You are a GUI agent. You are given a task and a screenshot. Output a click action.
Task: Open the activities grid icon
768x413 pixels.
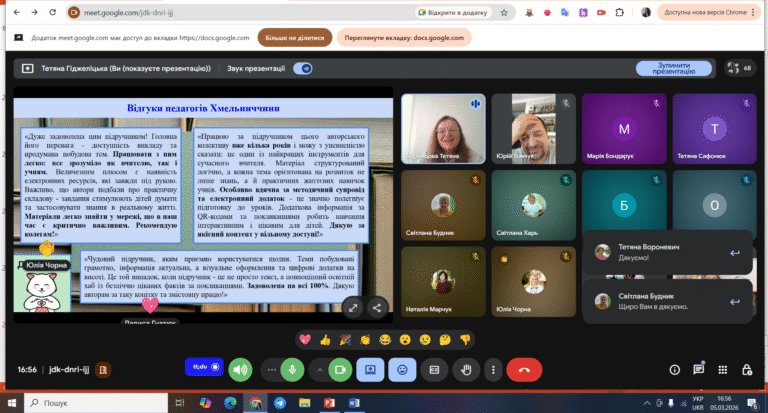[722, 370]
